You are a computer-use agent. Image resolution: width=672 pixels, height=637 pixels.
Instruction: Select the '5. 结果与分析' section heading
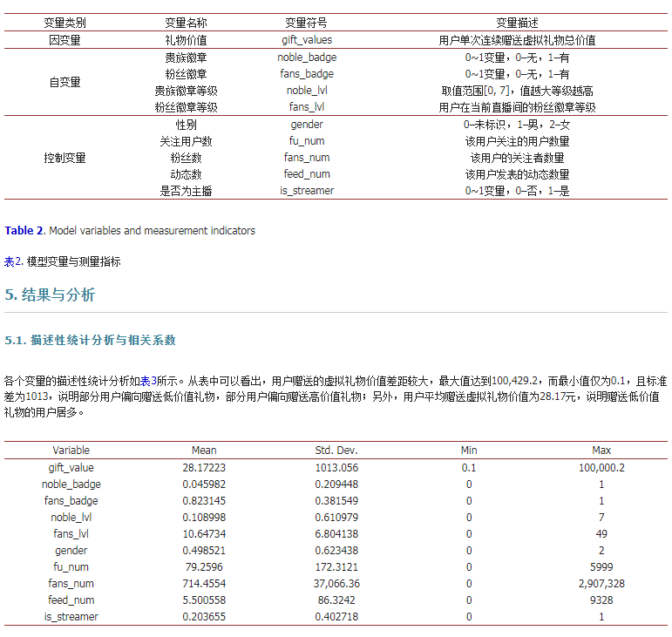click(x=50, y=295)
